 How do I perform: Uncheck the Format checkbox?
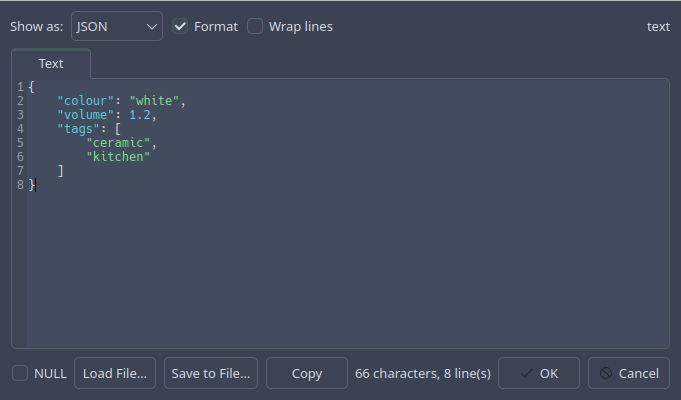click(x=180, y=26)
